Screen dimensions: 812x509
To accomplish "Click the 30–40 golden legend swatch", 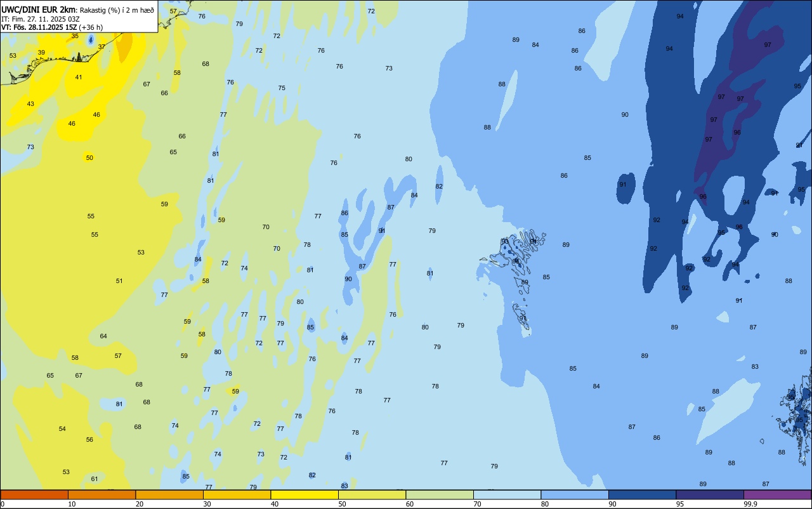I will click(x=237, y=494).
